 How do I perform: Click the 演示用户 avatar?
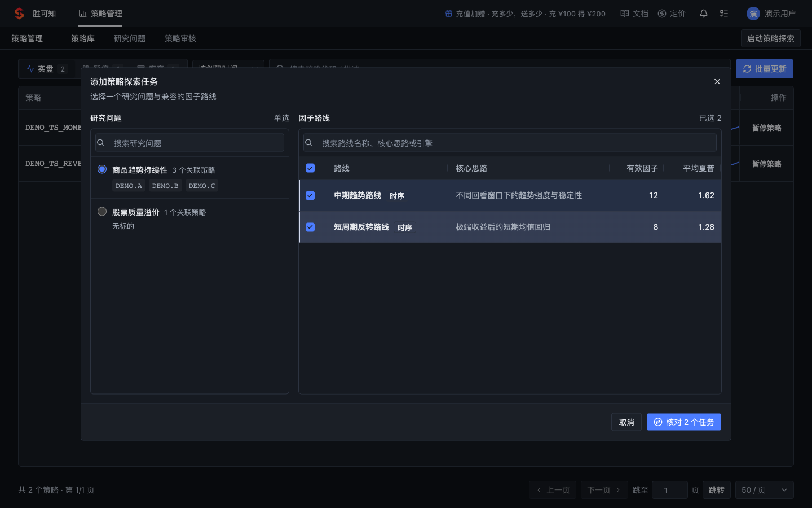click(753, 14)
